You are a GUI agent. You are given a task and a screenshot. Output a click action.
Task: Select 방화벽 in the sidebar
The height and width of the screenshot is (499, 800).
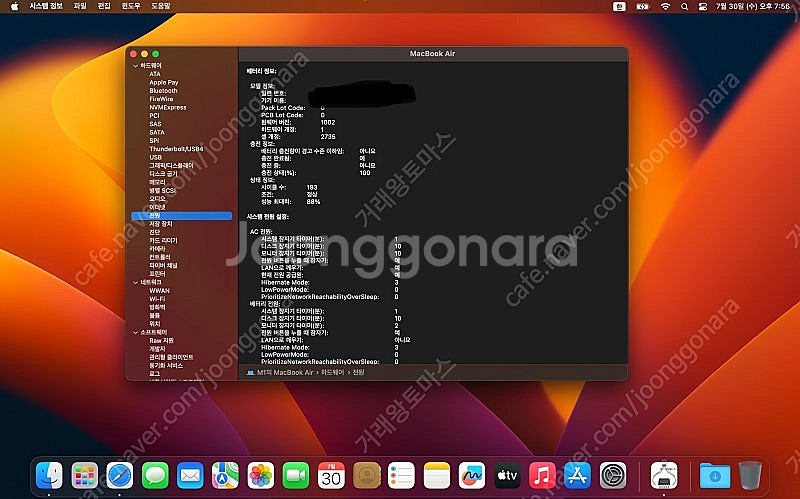157,307
